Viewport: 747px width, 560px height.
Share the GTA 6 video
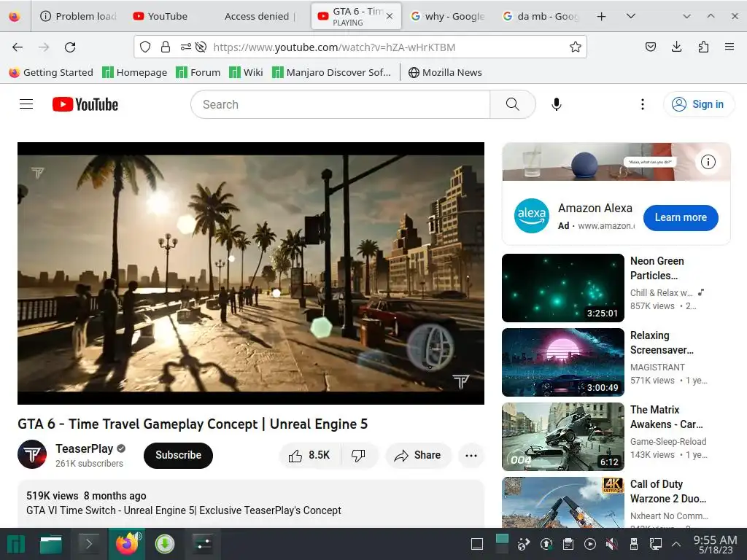[418, 456]
